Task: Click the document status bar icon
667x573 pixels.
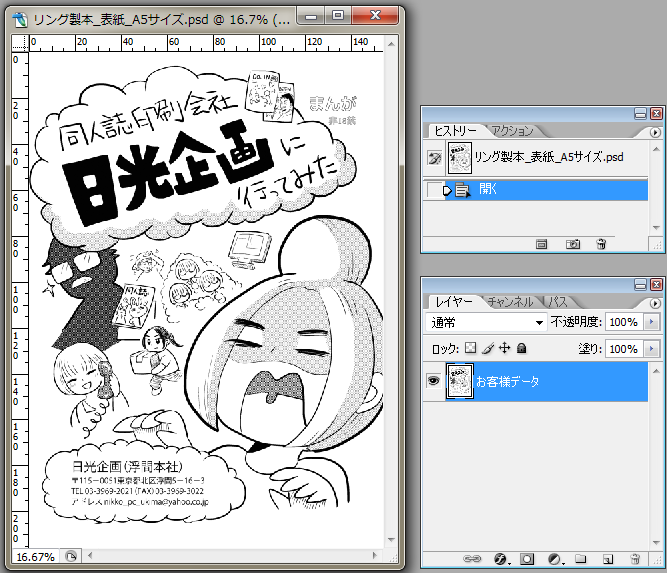Action: click(71, 556)
